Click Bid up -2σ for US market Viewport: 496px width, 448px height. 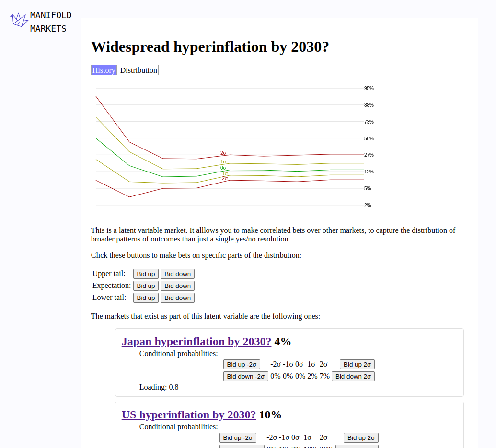[238, 438]
